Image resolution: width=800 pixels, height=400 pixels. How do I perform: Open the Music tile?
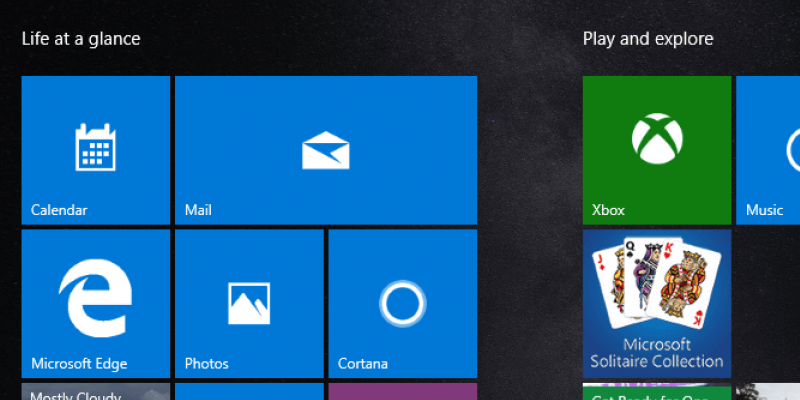[768, 150]
